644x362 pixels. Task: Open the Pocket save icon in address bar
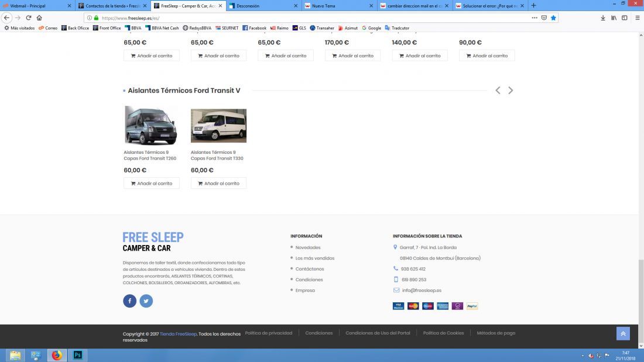544,18
